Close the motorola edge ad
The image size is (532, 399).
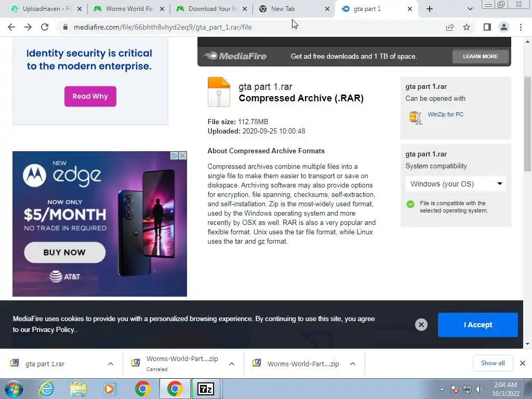pyautogui.click(x=182, y=155)
